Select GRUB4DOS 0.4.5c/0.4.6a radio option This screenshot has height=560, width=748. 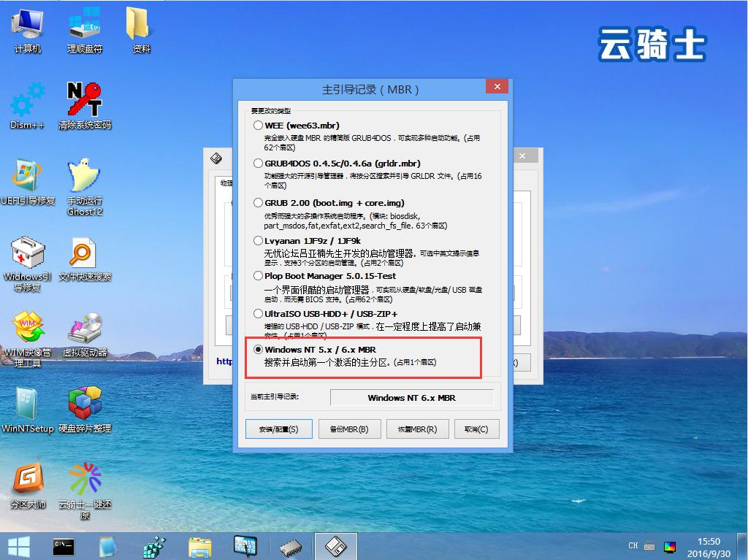[259, 164]
